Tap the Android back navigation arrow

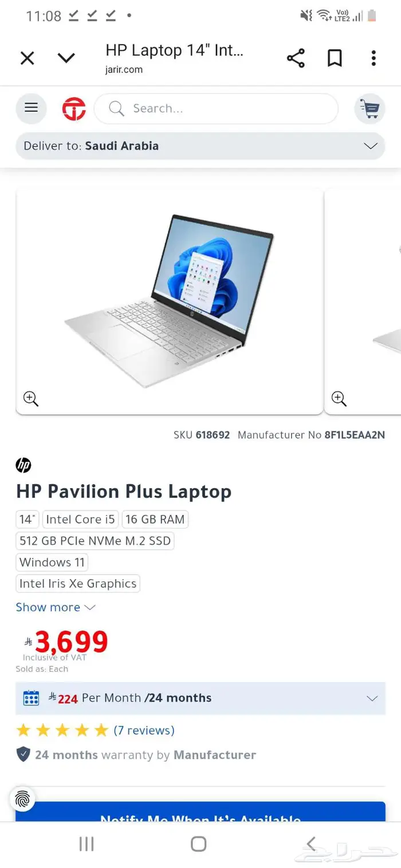pos(311,843)
